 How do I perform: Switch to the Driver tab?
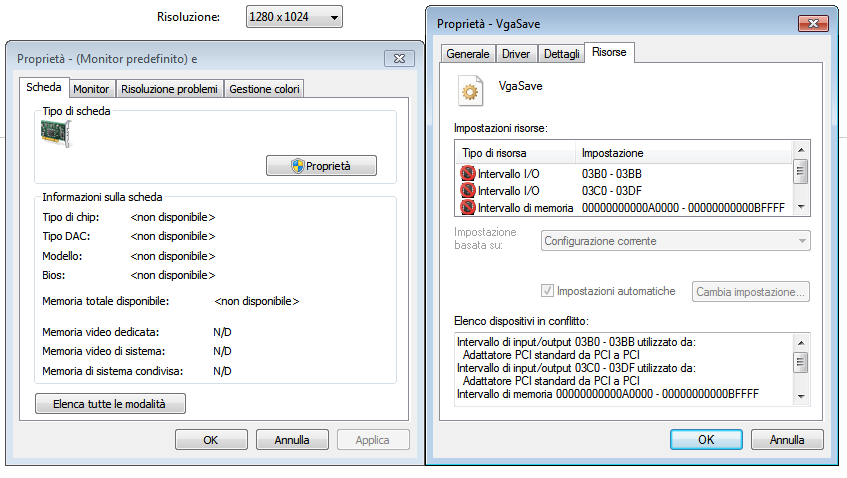pos(516,54)
